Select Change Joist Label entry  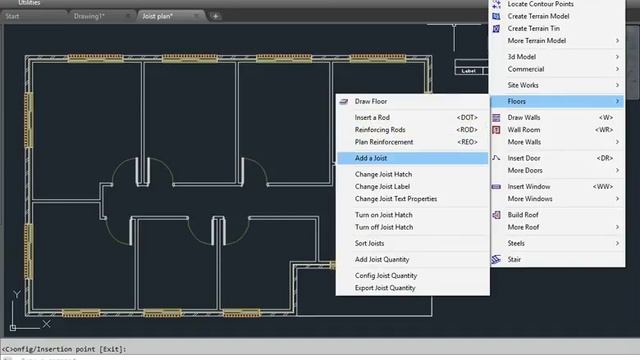[x=412, y=187]
